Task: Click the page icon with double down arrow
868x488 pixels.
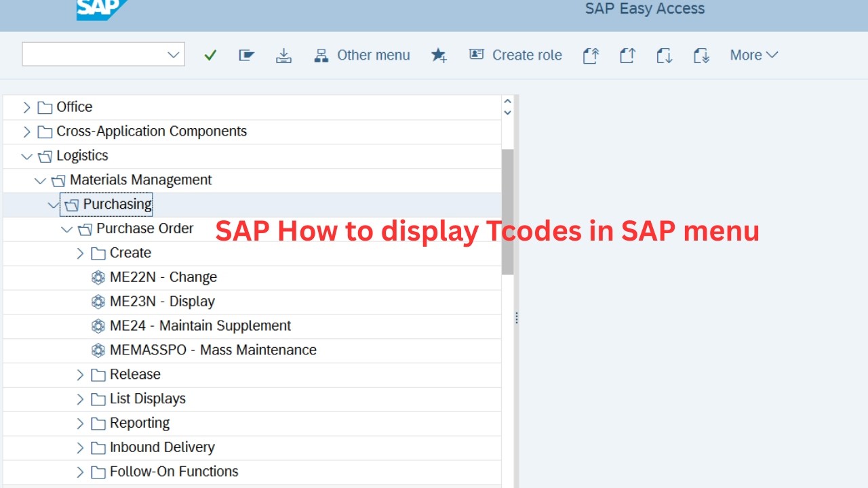Action: (701, 56)
